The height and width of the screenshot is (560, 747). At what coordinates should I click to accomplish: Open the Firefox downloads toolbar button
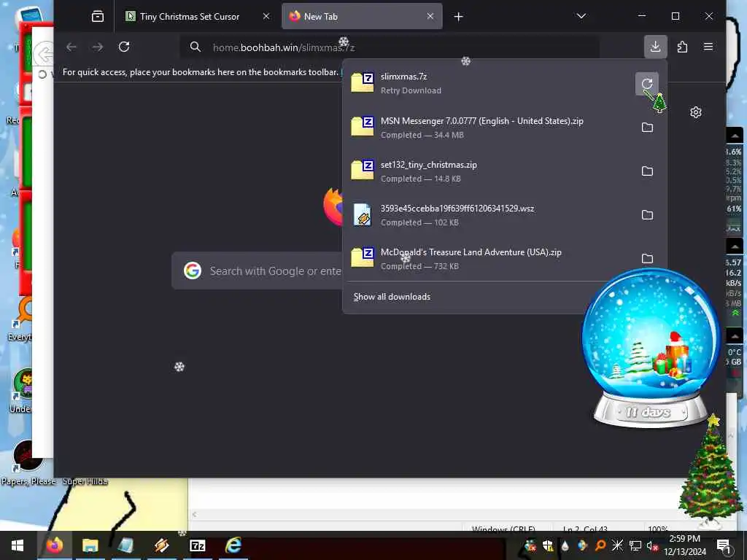[656, 47]
